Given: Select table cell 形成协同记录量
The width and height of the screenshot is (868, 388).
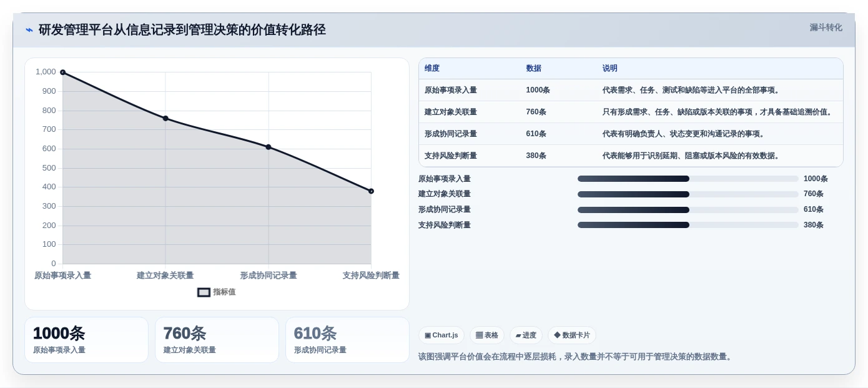Looking at the screenshot, I should (451, 134).
